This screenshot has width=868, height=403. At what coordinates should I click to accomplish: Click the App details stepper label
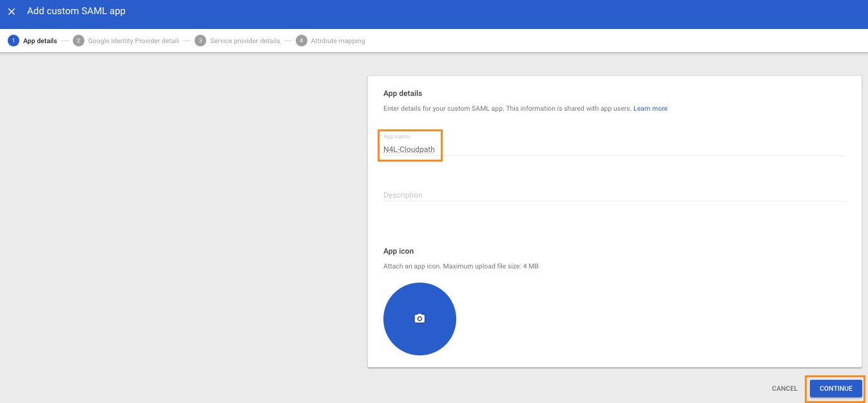pos(40,41)
